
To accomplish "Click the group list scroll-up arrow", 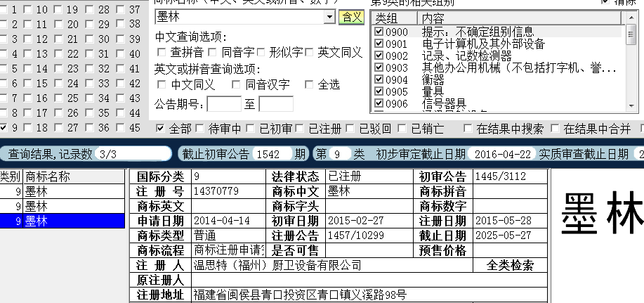I will 631,18.
